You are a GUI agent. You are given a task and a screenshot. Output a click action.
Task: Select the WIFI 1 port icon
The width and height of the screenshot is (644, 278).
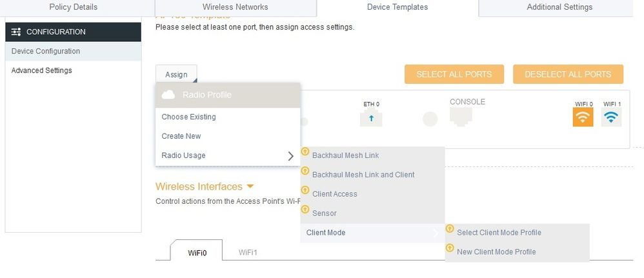[x=611, y=117]
